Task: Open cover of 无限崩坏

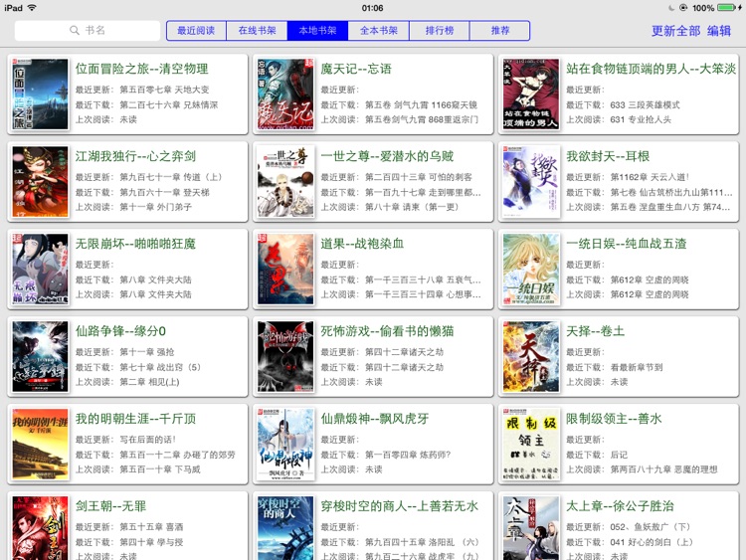Action: [40, 270]
